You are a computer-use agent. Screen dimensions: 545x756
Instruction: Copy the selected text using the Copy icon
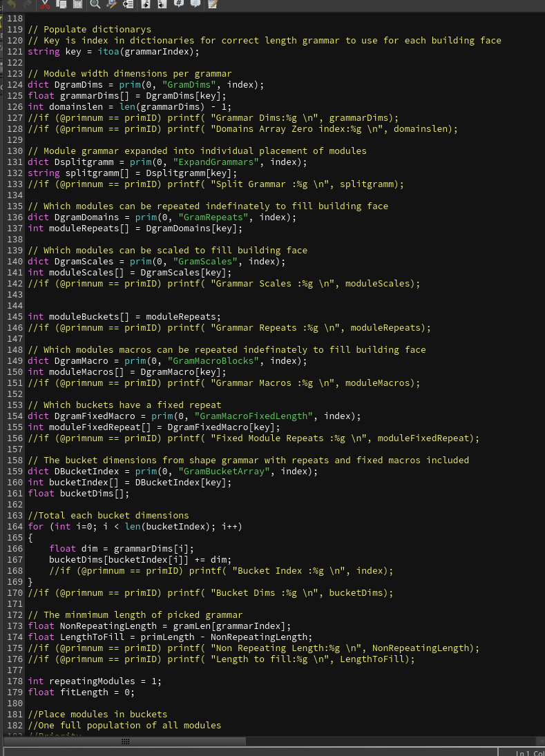click(x=61, y=4)
